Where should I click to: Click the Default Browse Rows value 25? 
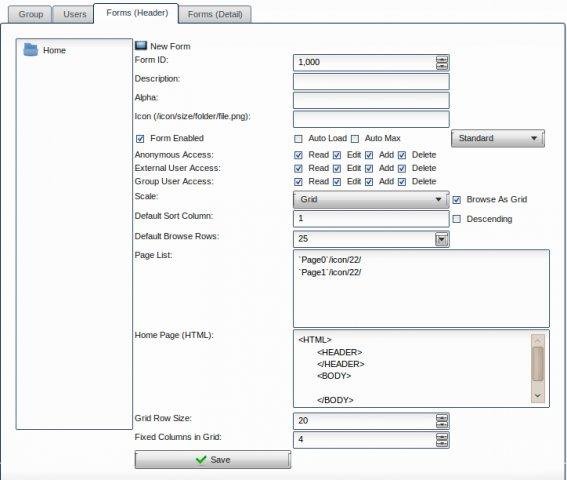pyautogui.click(x=303, y=239)
